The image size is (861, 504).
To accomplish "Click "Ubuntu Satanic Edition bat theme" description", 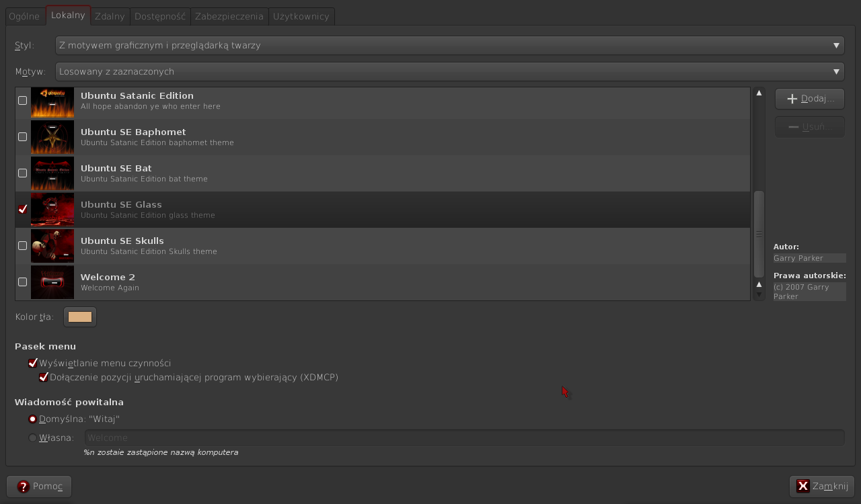I will (x=144, y=179).
